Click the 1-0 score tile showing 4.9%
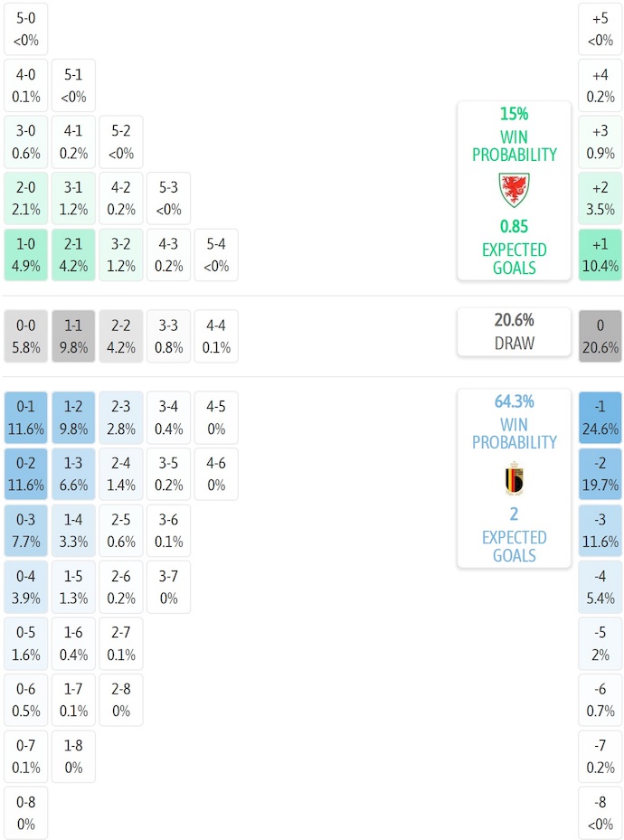The width and height of the screenshot is (624, 840). [x=26, y=255]
